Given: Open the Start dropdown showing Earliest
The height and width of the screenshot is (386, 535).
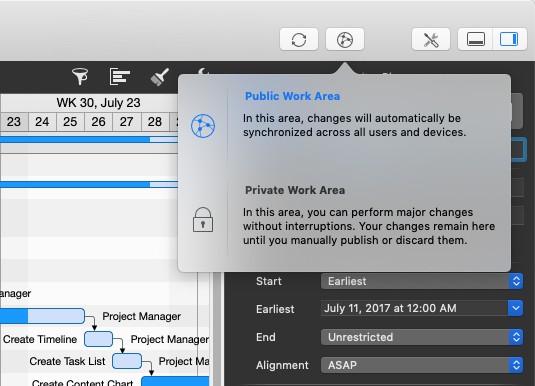Looking at the screenshot, I should point(422,281).
